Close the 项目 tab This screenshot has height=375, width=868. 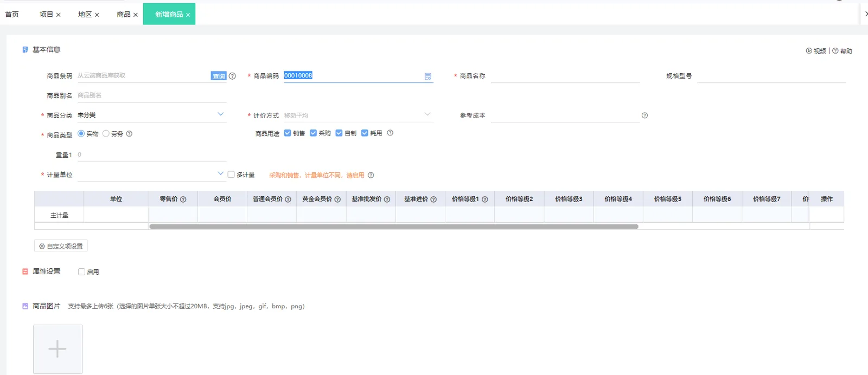tap(58, 15)
